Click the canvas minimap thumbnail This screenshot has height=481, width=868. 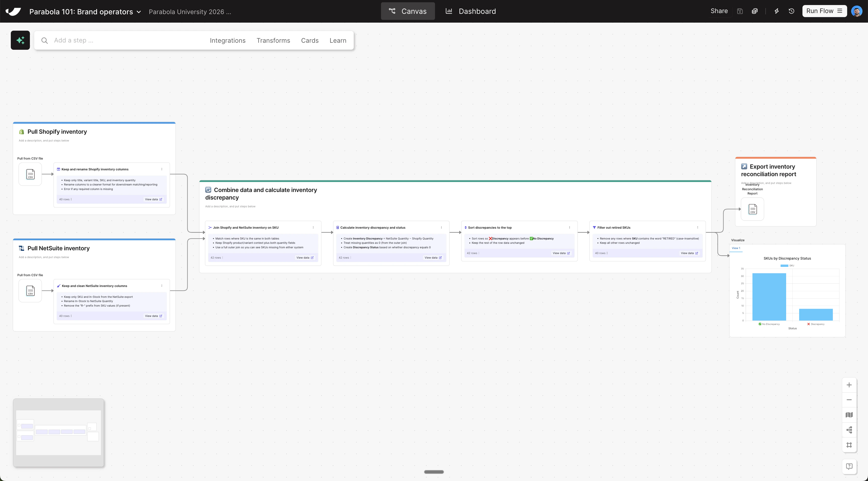click(59, 433)
